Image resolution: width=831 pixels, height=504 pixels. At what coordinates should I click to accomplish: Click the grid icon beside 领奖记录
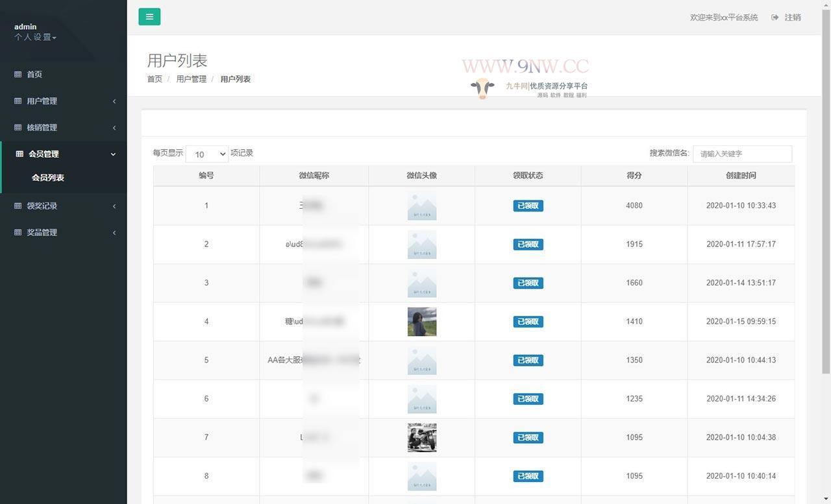18,206
